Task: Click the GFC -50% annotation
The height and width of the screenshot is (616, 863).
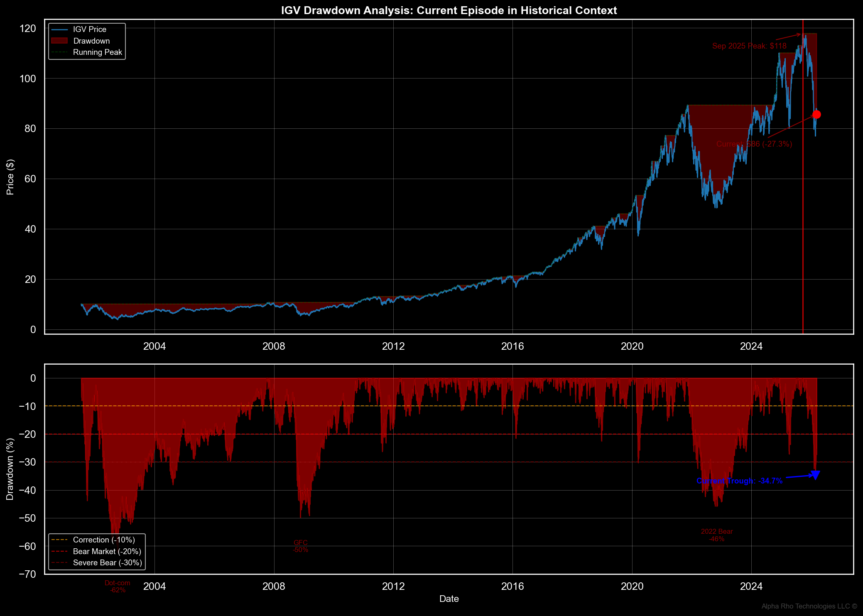Action: pyautogui.click(x=300, y=546)
